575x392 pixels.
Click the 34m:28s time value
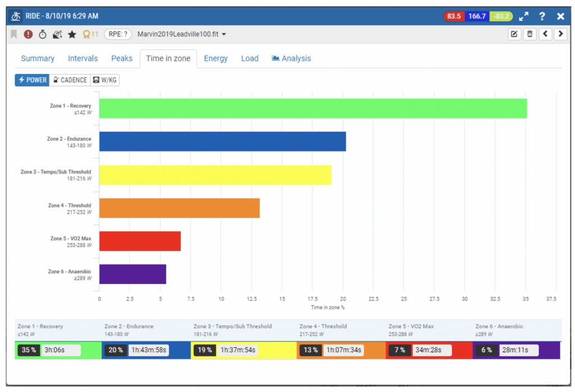pos(432,350)
